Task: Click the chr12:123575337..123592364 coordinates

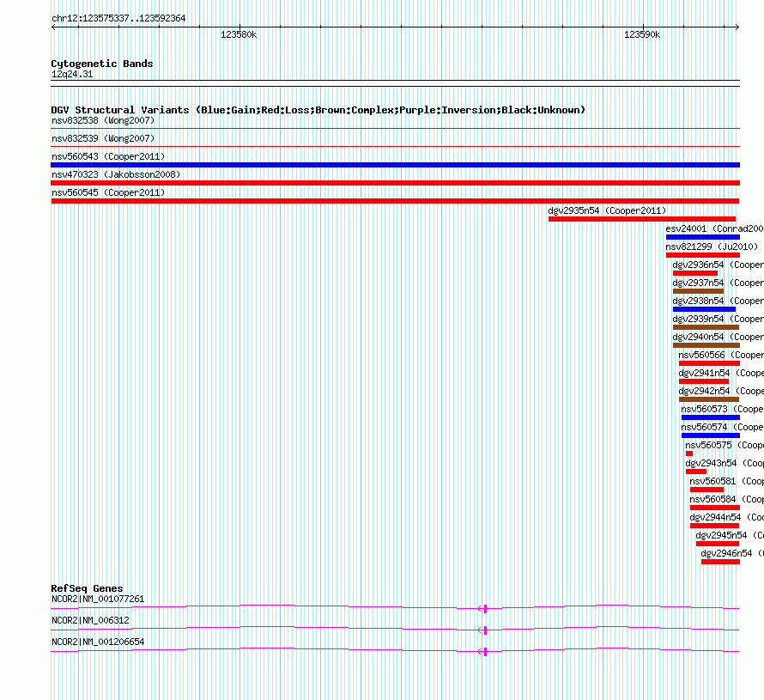Action: tap(118, 19)
